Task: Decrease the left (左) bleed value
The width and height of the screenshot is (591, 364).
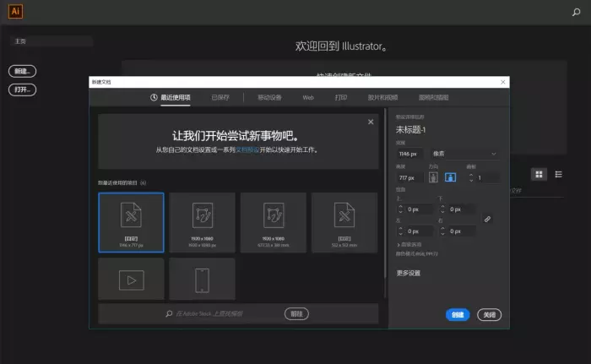Action: click(x=400, y=234)
